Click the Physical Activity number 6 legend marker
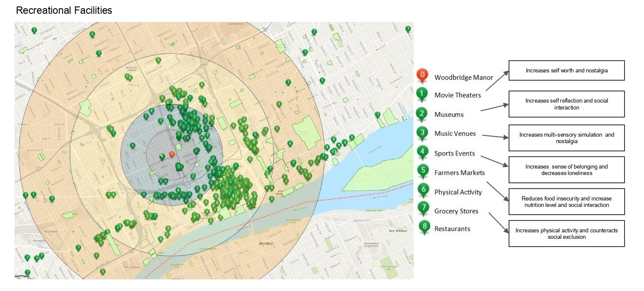This screenshot has width=644, height=291. click(x=424, y=191)
